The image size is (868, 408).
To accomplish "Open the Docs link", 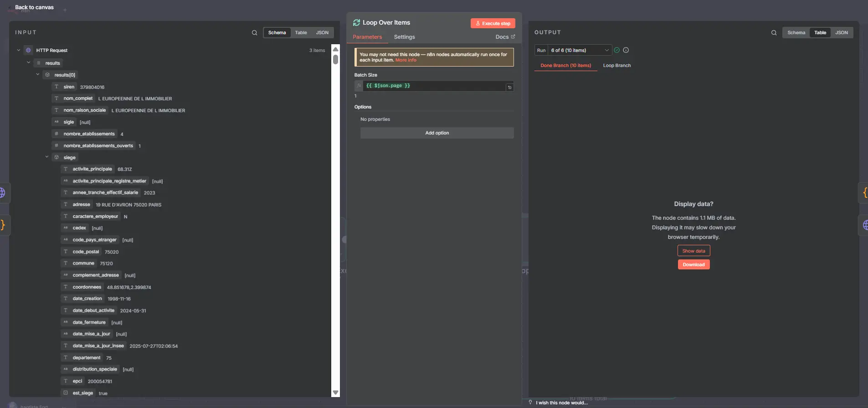I will tap(505, 37).
